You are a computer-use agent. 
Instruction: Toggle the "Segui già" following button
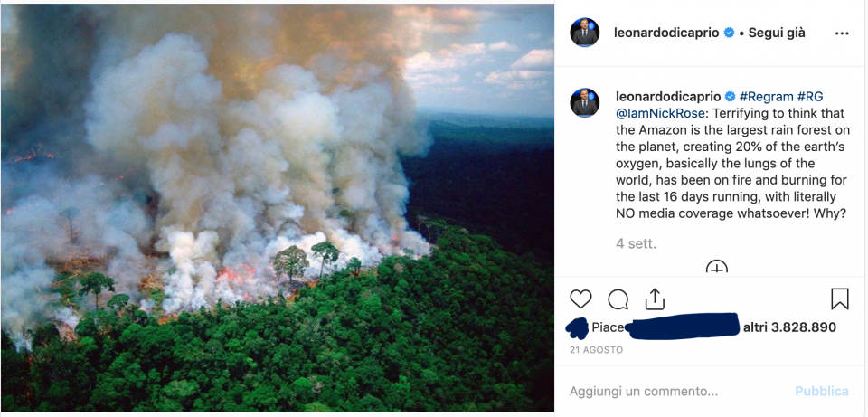776,33
